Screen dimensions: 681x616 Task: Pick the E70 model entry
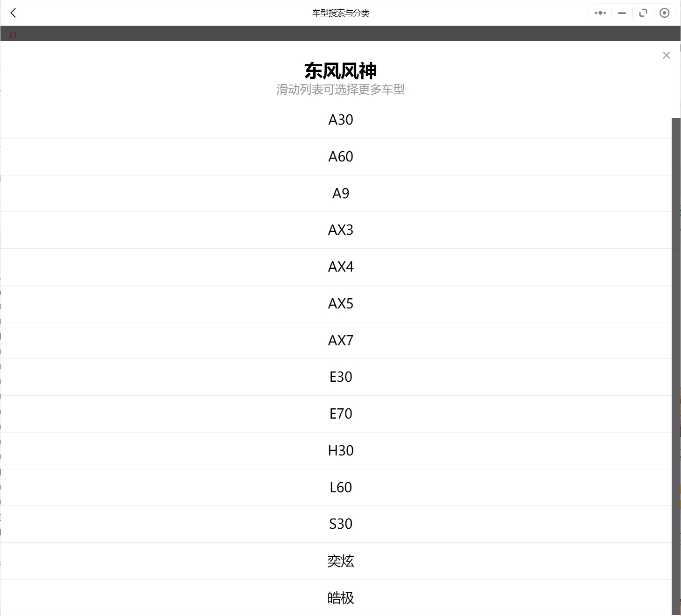point(340,414)
